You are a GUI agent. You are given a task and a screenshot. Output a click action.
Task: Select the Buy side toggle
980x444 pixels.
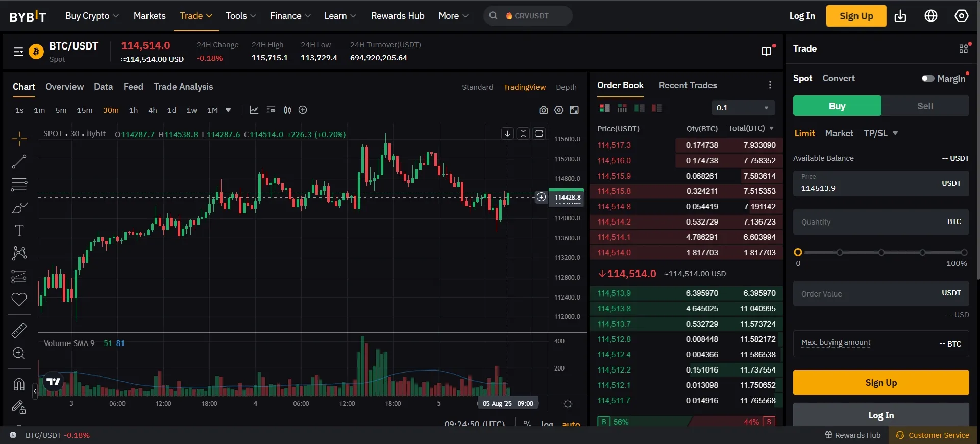tap(837, 106)
